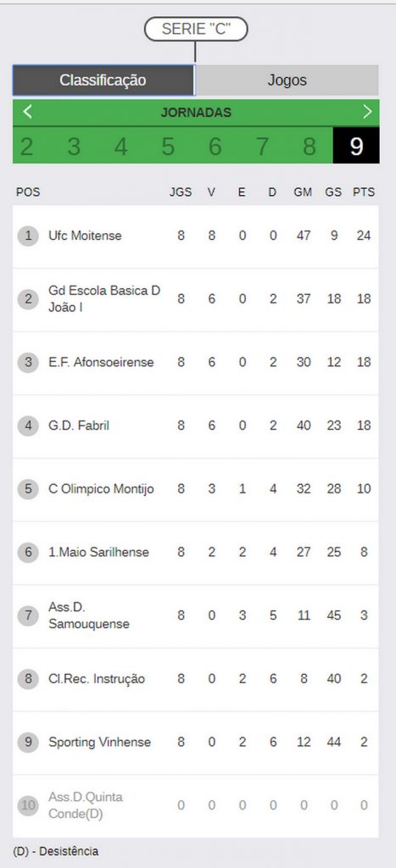The width and height of the screenshot is (396, 868).
Task: Click position badge 5 for Olimpico Montijo
Action: tap(28, 489)
